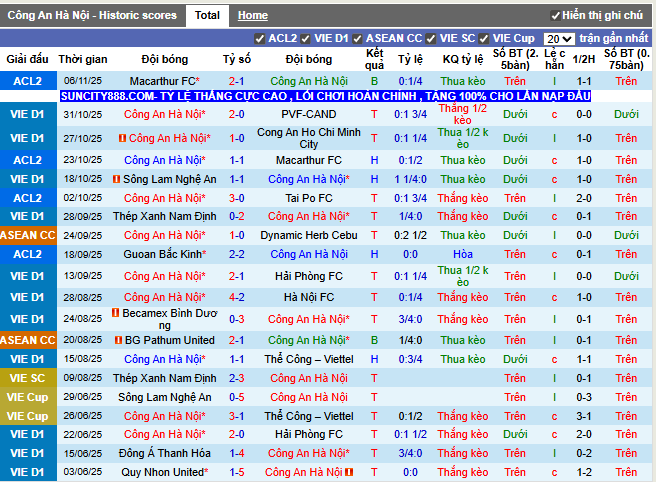This screenshot has width=656, height=482.
Task: Click VIE Cup league cell on 29/06/25
Action: click(x=28, y=397)
